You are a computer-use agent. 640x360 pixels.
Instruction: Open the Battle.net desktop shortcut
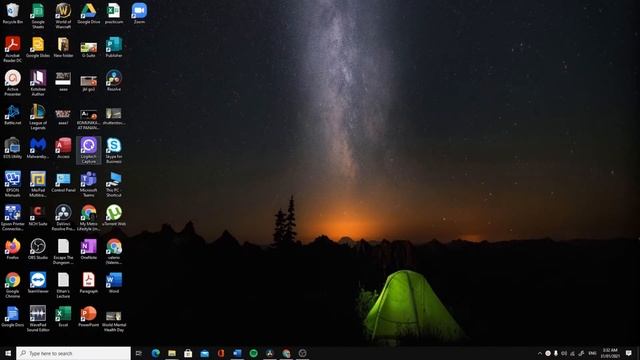(13, 115)
